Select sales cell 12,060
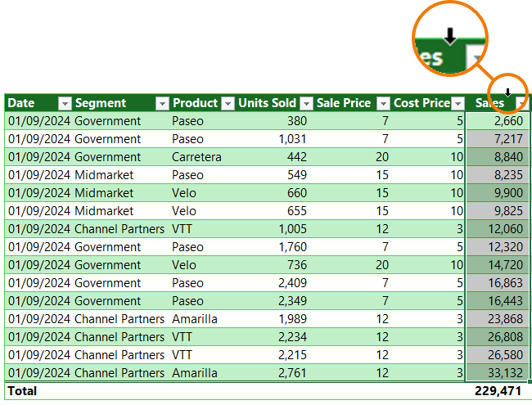 498,228
